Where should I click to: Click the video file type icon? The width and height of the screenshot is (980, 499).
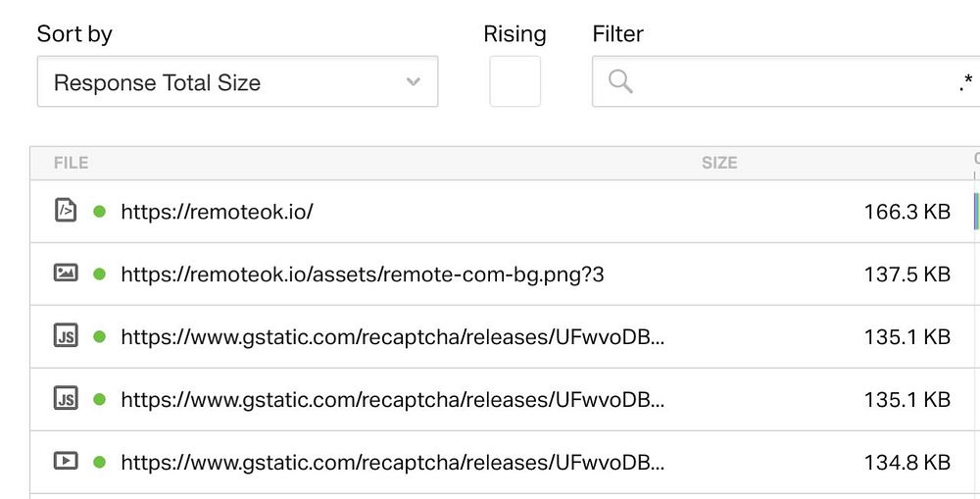[66, 461]
